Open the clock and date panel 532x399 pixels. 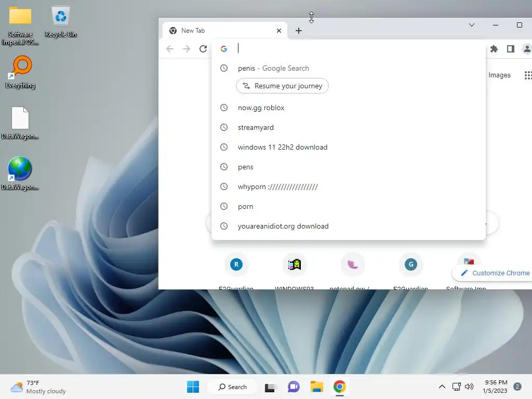495,387
